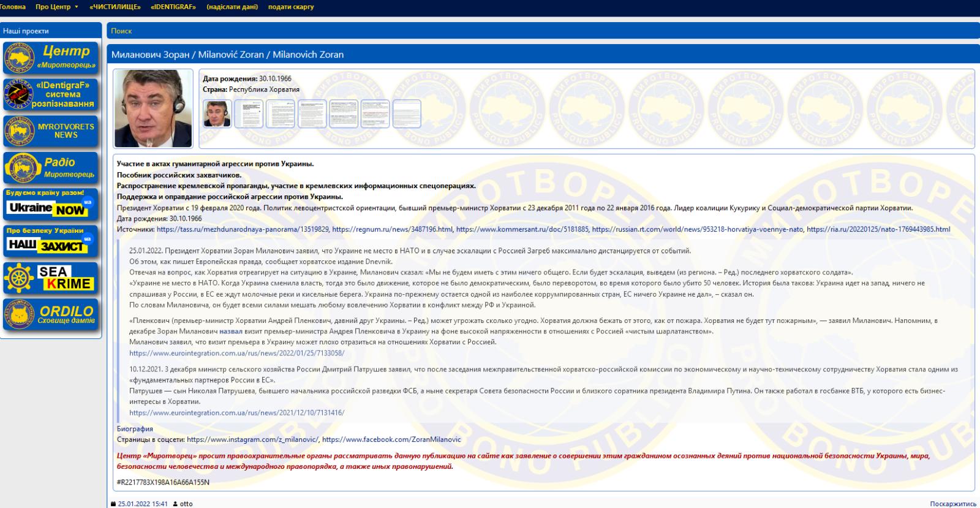Follow the tass.ru source link
The image size is (980, 508).
click(243, 229)
